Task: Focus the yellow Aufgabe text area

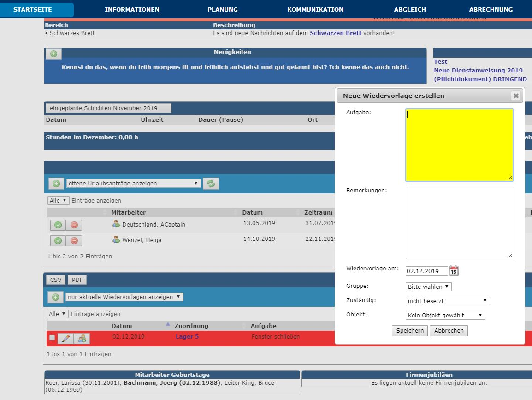Action: click(x=459, y=145)
